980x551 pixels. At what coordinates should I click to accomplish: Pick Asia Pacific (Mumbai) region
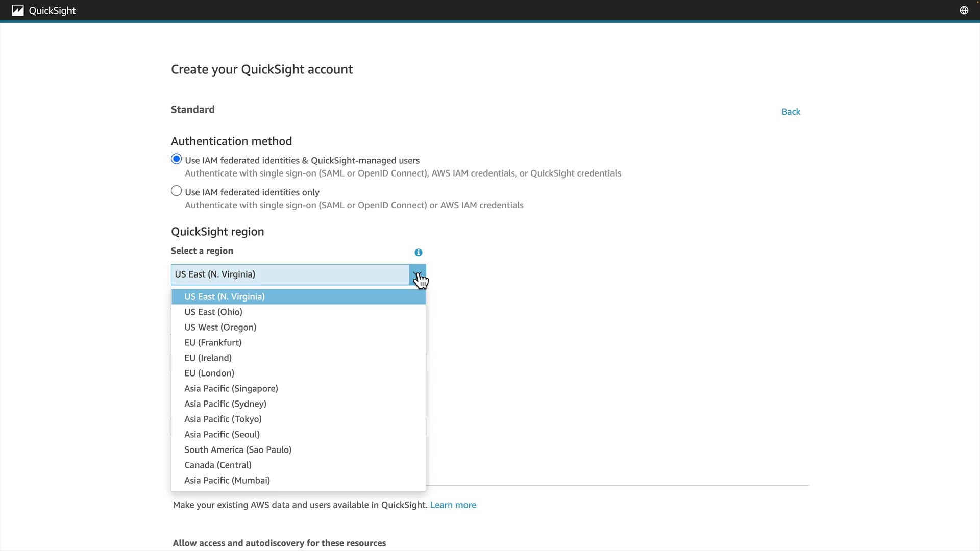(227, 481)
